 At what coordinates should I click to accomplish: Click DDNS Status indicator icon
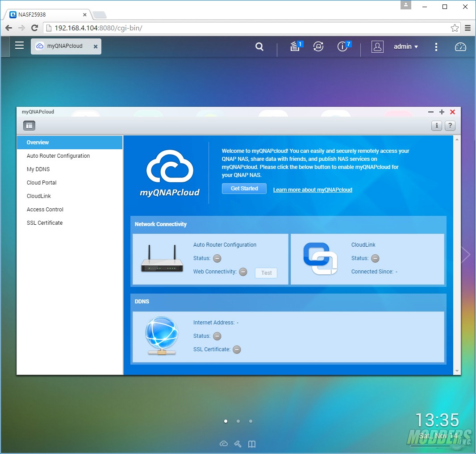click(217, 336)
